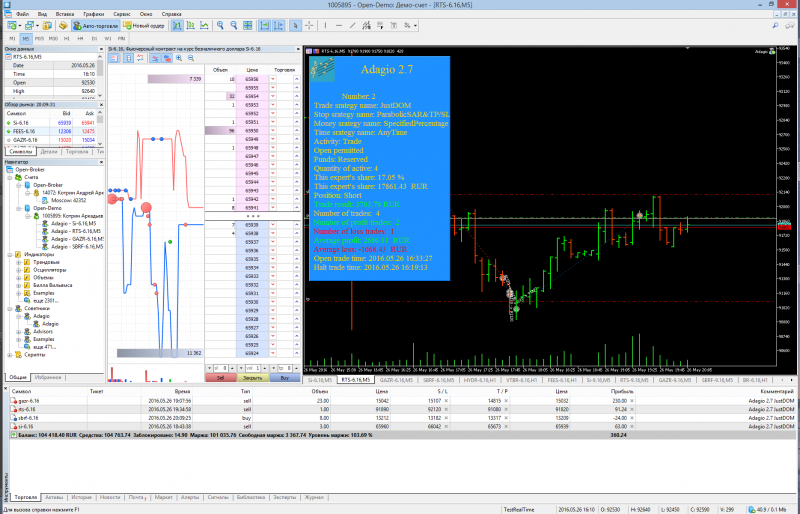Screen dimensions: 800x514
Task: Click the yellow tag icon beside Авто-торговля
Action: pos(63,26)
